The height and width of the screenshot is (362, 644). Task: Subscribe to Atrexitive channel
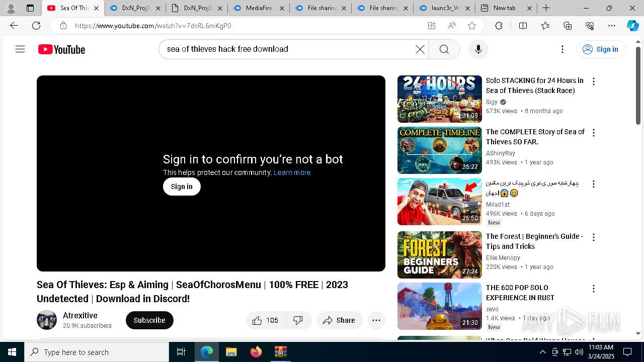pos(149,320)
